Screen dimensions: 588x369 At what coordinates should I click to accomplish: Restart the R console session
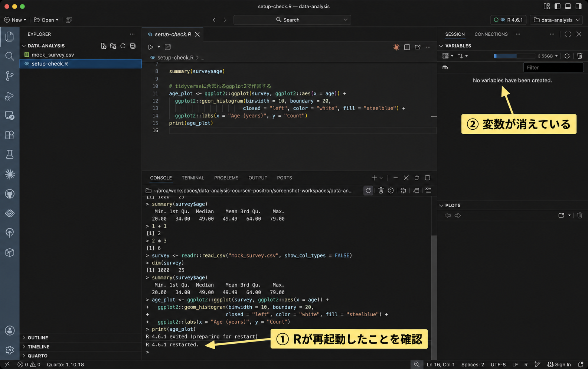click(368, 190)
